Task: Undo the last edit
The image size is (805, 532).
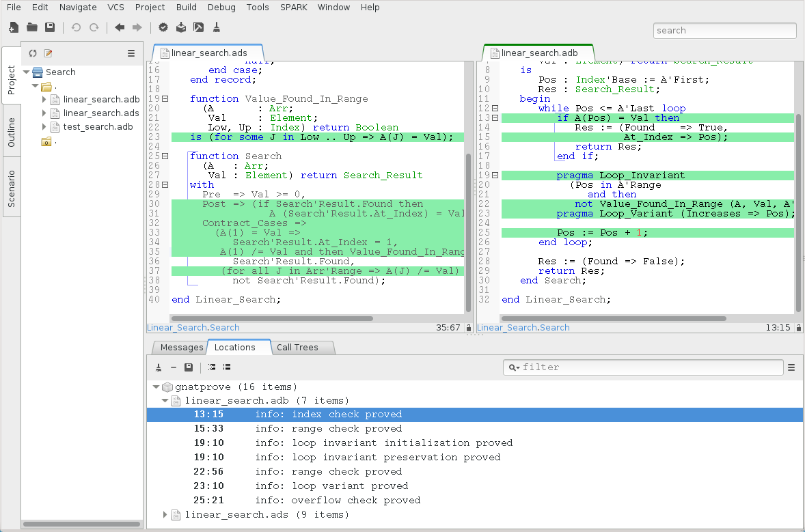Action: [x=76, y=28]
